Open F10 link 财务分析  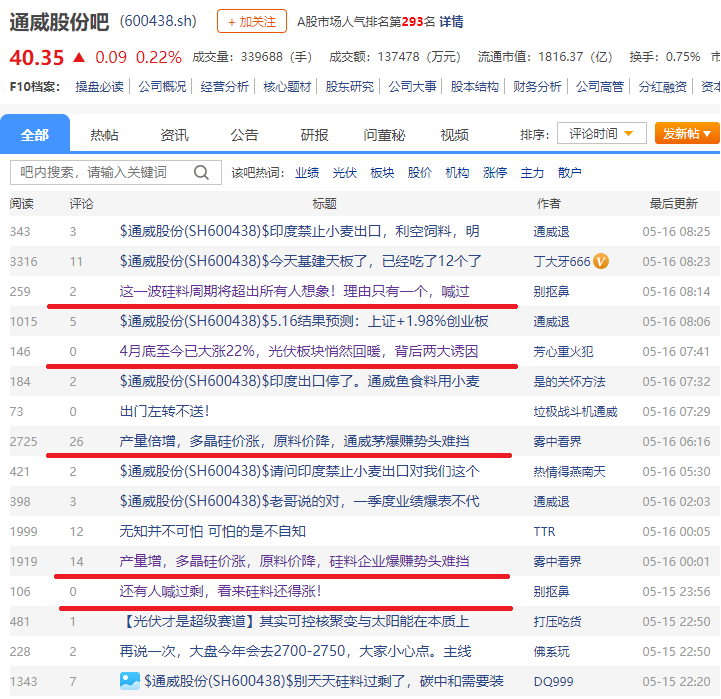(x=538, y=86)
